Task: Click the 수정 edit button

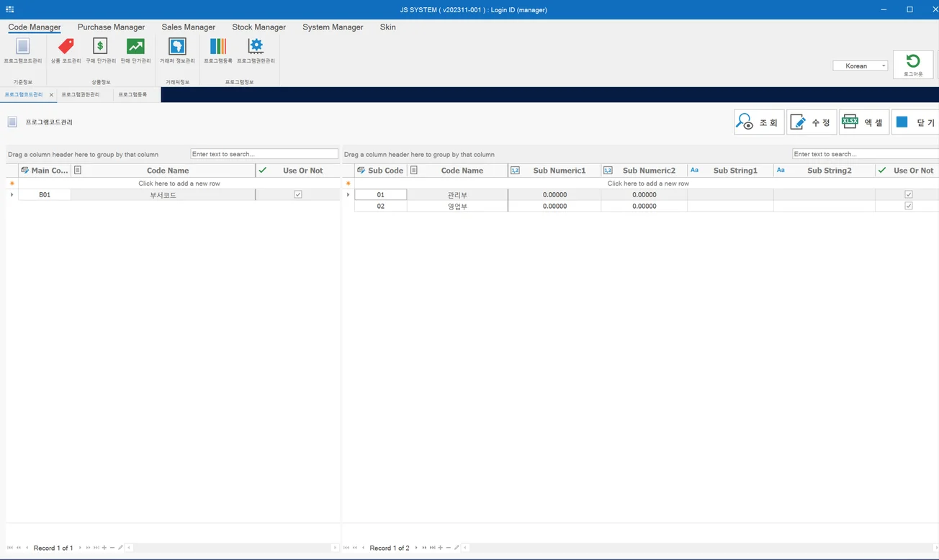Action: point(812,122)
